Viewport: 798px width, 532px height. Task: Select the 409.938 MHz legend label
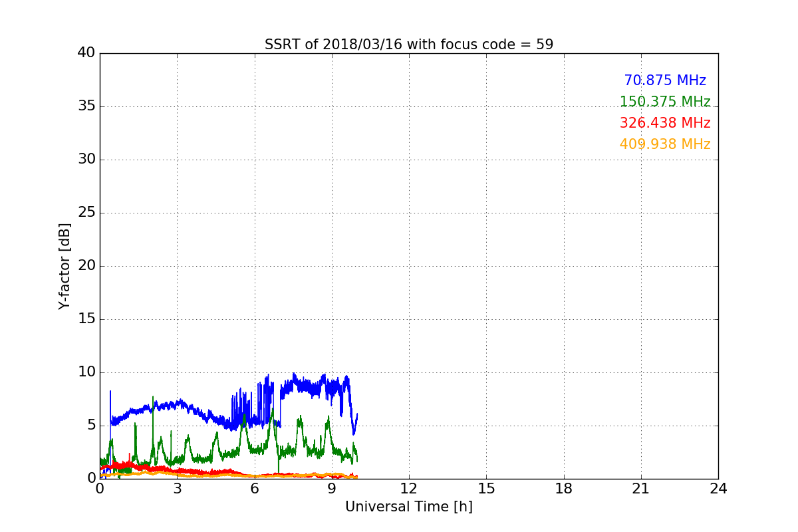coord(665,144)
